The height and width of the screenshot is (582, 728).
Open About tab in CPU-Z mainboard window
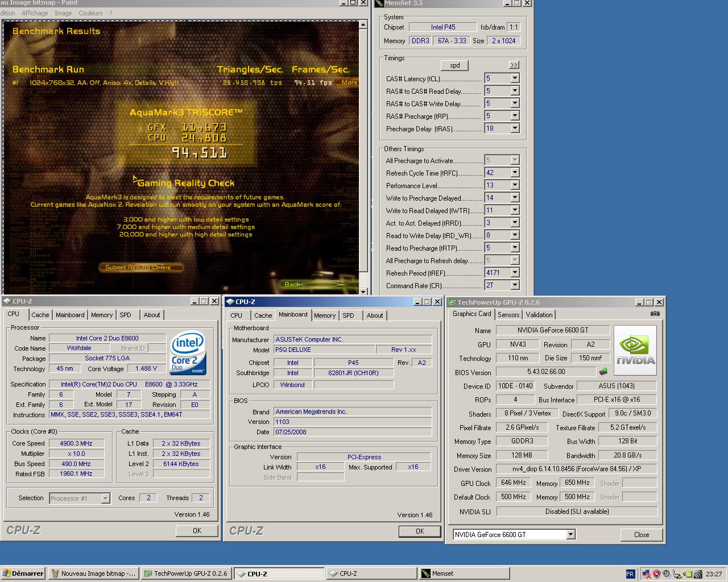(375, 315)
